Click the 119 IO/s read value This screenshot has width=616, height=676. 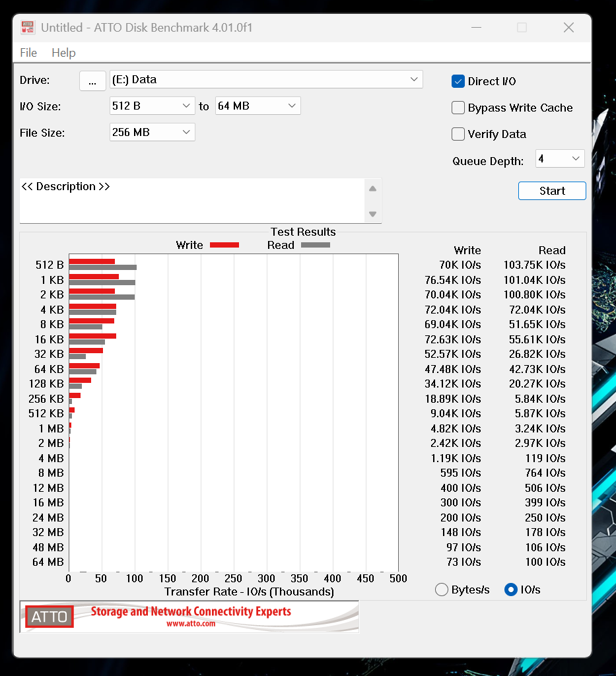point(545,458)
